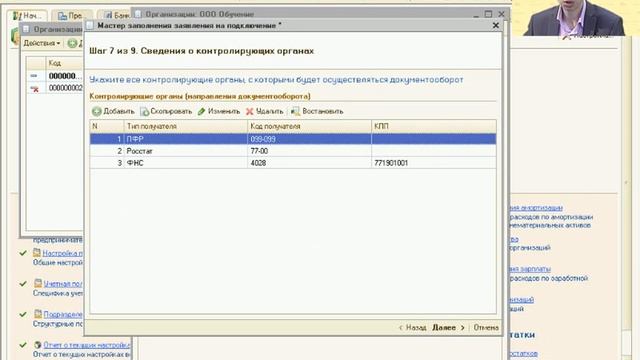Open the Подразделе... link in background

(x=63, y=314)
